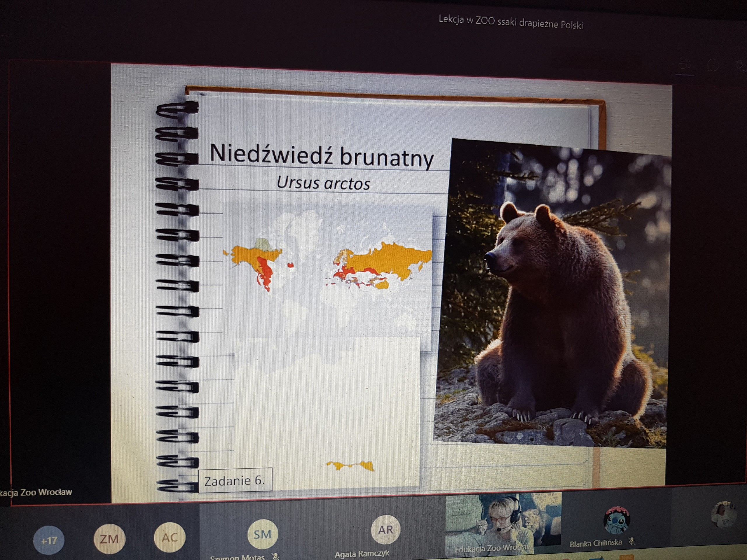Expand the +17 additional participants bubble

click(49, 541)
